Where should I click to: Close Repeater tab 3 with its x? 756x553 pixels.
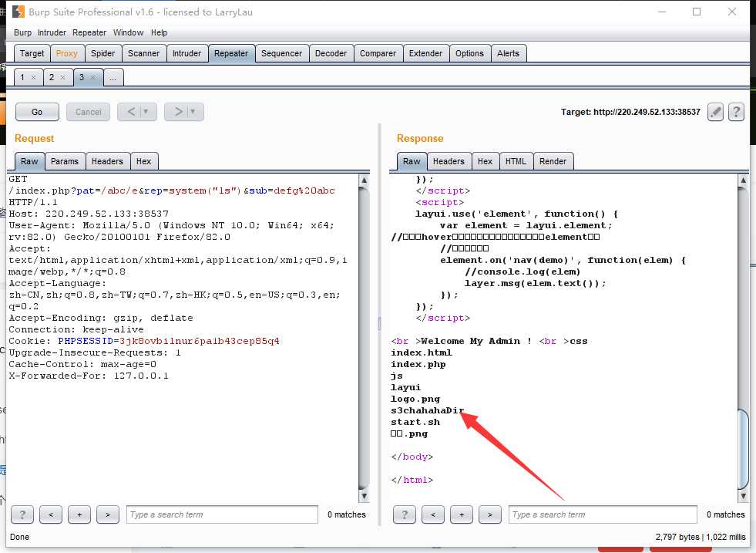coord(93,77)
